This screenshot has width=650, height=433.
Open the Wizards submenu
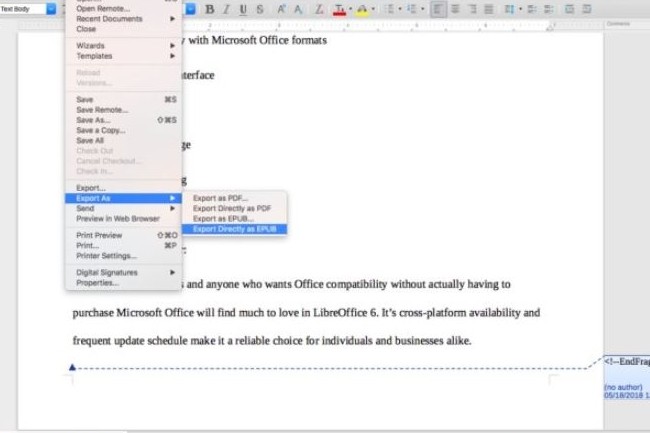pos(124,46)
